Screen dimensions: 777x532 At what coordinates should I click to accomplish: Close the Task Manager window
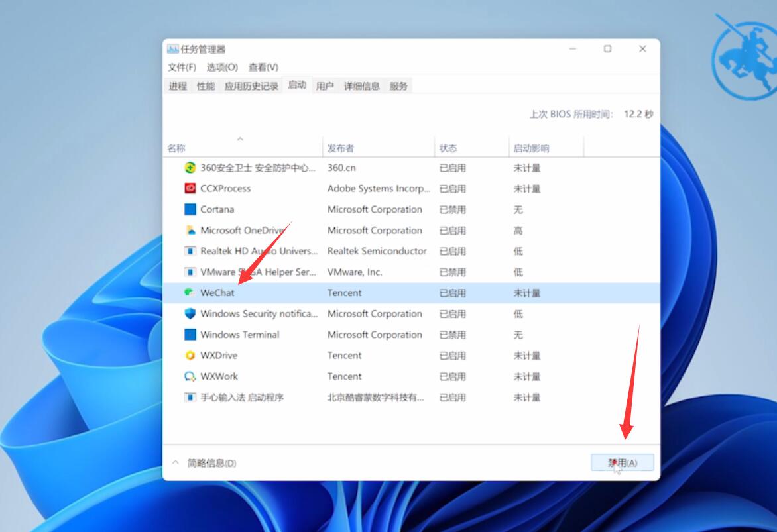point(642,48)
